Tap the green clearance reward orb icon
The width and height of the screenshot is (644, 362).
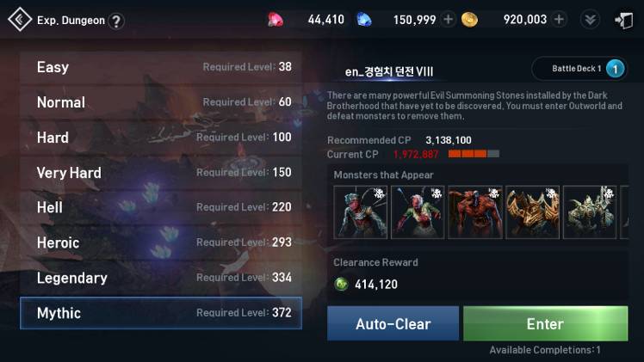click(341, 284)
